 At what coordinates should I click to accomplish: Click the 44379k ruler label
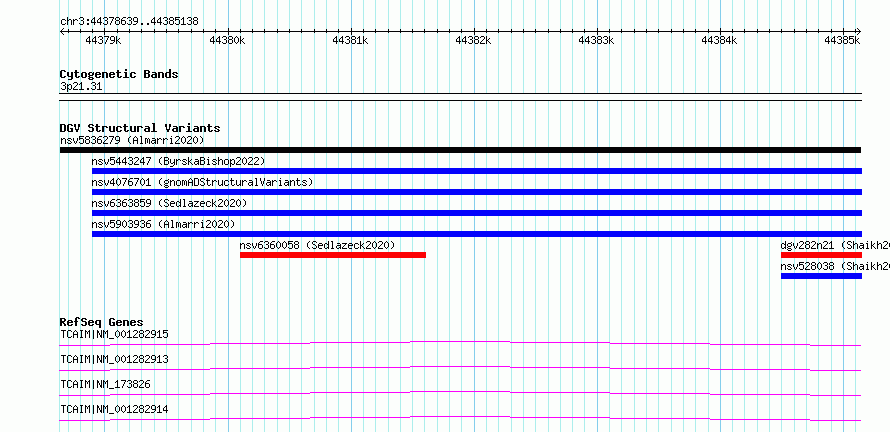(103, 40)
